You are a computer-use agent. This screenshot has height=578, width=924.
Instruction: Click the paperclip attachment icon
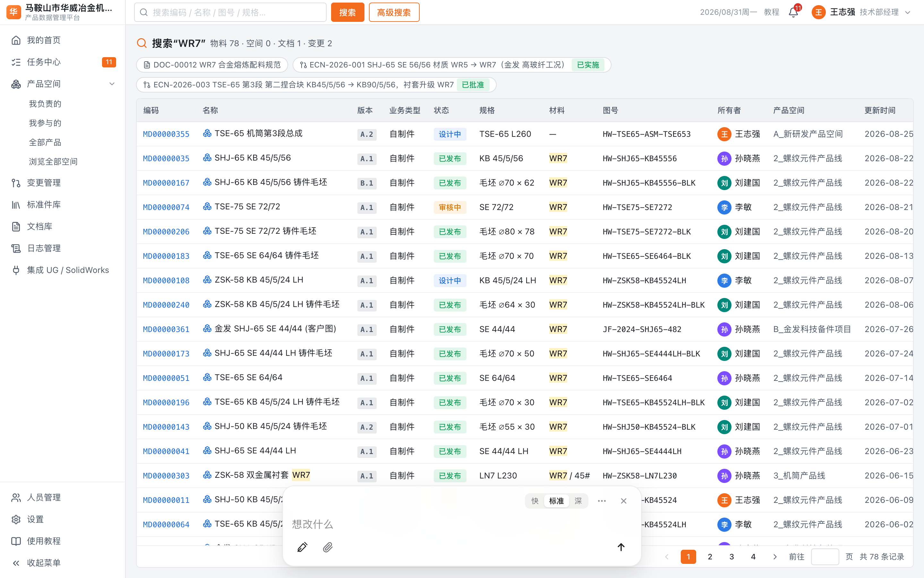click(328, 547)
